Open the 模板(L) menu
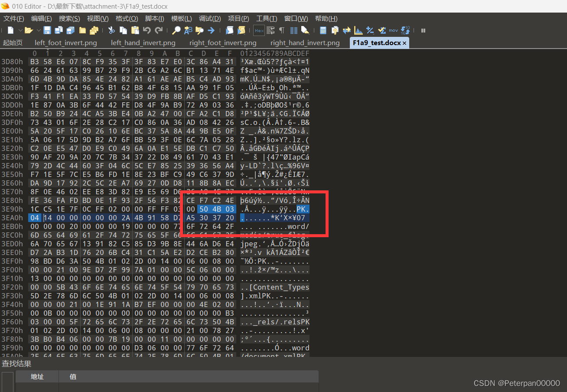This screenshot has height=392, width=567. [181, 18]
